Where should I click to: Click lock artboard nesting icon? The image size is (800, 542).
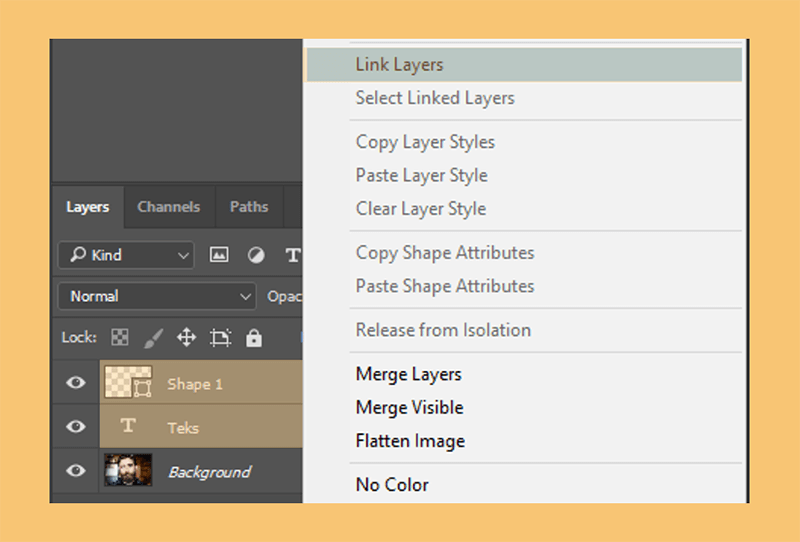[220, 338]
